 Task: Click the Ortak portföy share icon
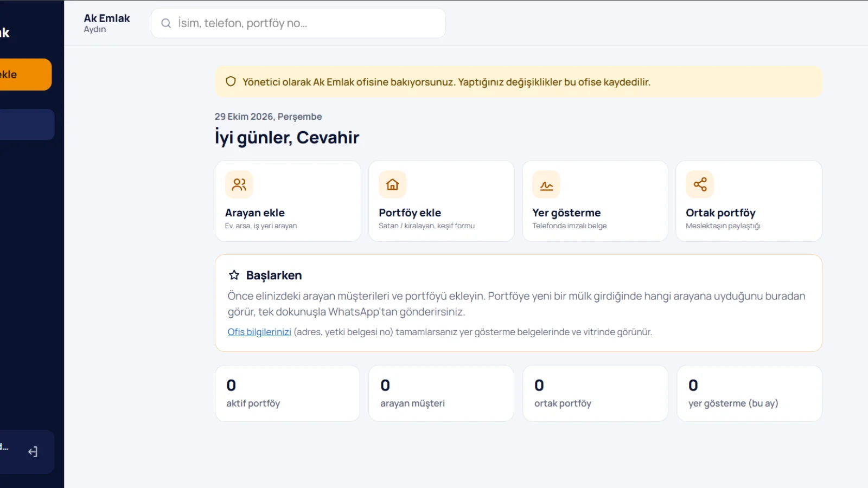pyautogui.click(x=700, y=184)
